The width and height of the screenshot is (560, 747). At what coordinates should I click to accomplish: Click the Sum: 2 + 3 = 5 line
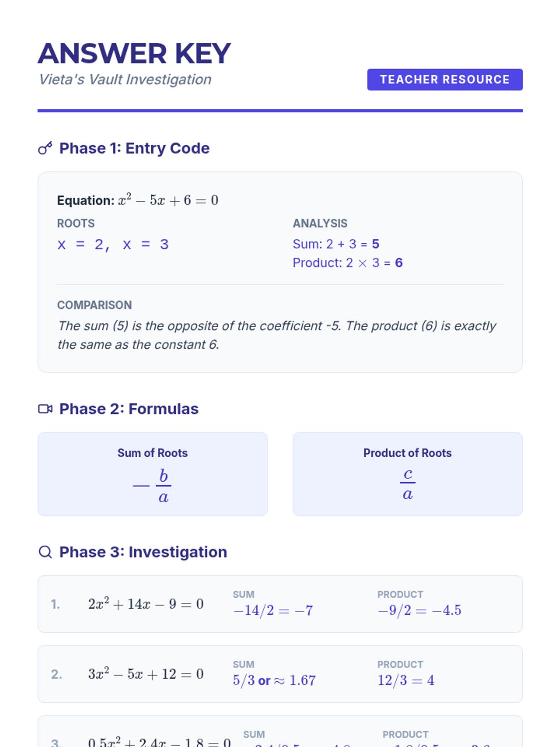tap(336, 244)
